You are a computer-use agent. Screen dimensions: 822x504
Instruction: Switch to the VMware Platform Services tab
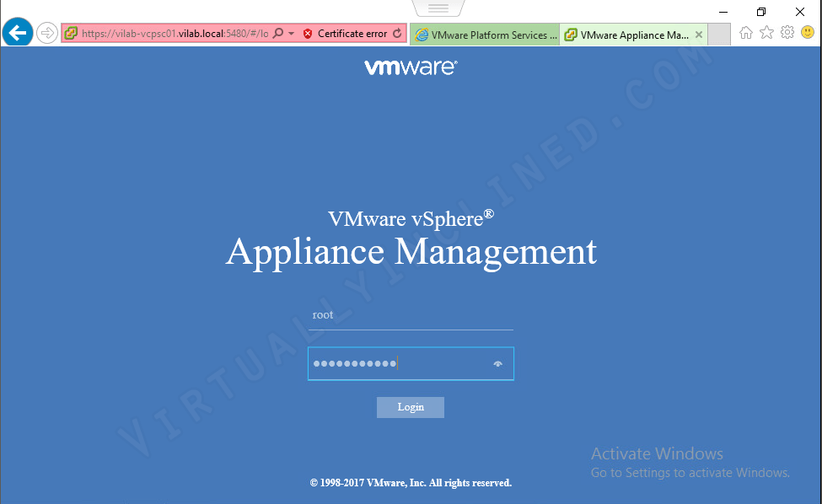pyautogui.click(x=485, y=35)
